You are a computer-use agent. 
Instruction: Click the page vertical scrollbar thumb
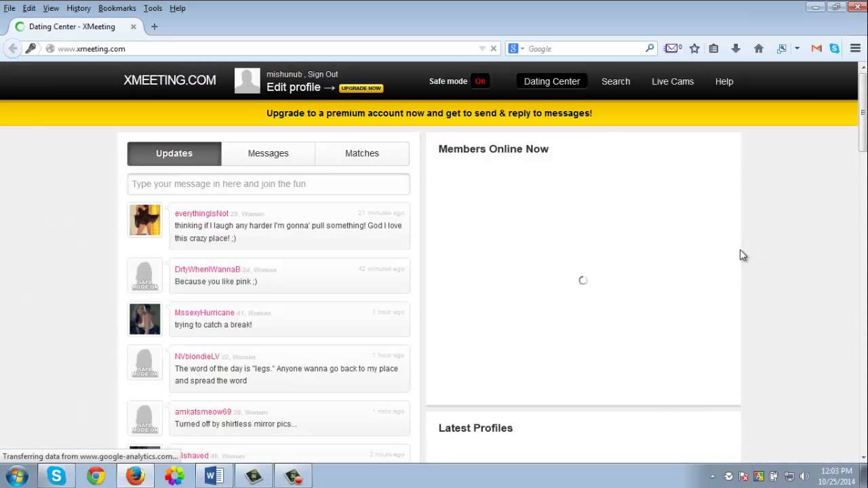click(863, 111)
